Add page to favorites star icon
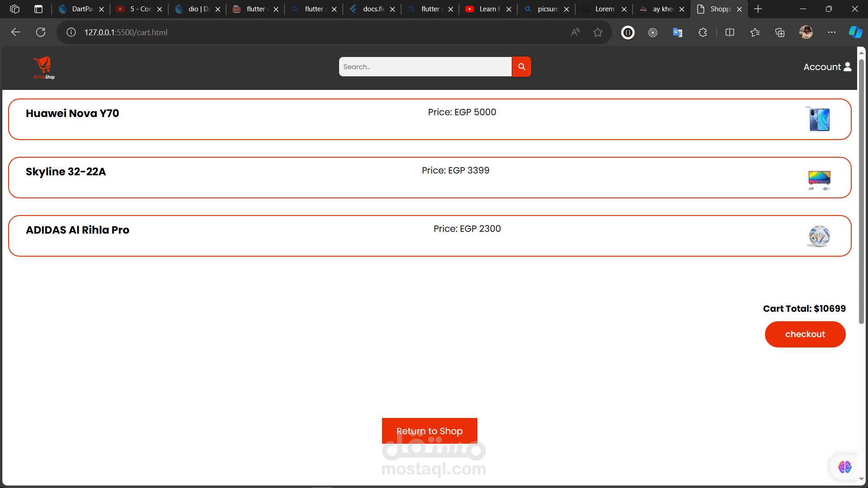This screenshot has height=488, width=868. click(x=598, y=33)
